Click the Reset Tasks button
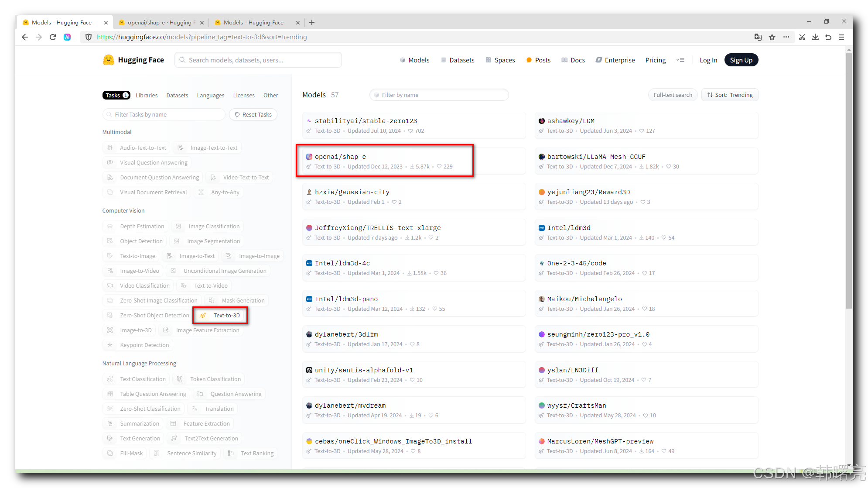 253,114
